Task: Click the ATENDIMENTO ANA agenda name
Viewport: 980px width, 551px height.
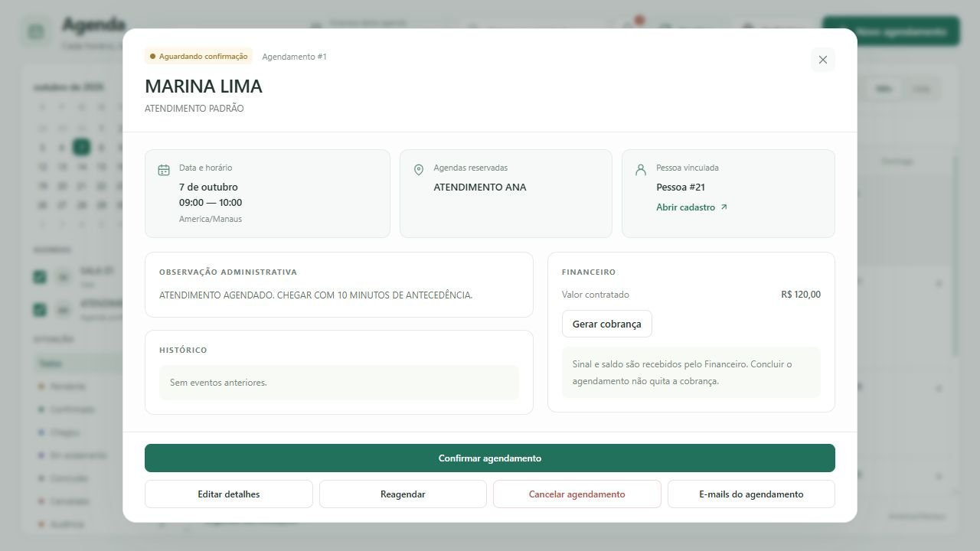Action: coord(480,187)
